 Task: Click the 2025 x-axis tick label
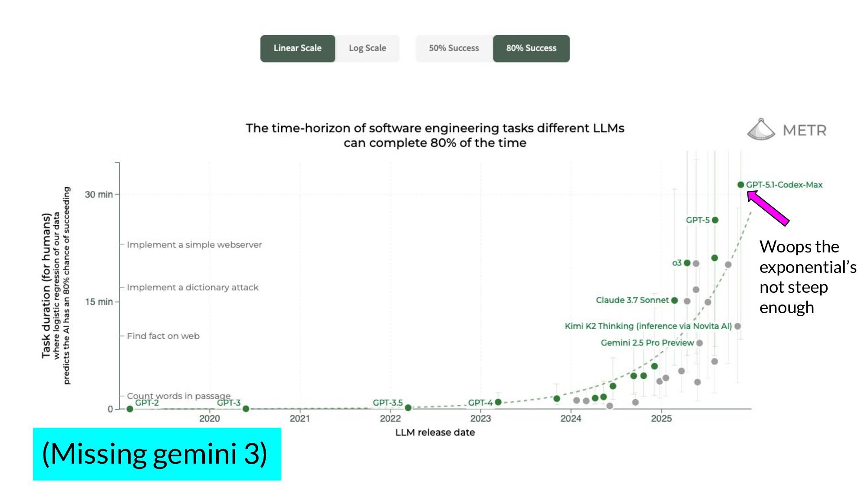pos(661,419)
